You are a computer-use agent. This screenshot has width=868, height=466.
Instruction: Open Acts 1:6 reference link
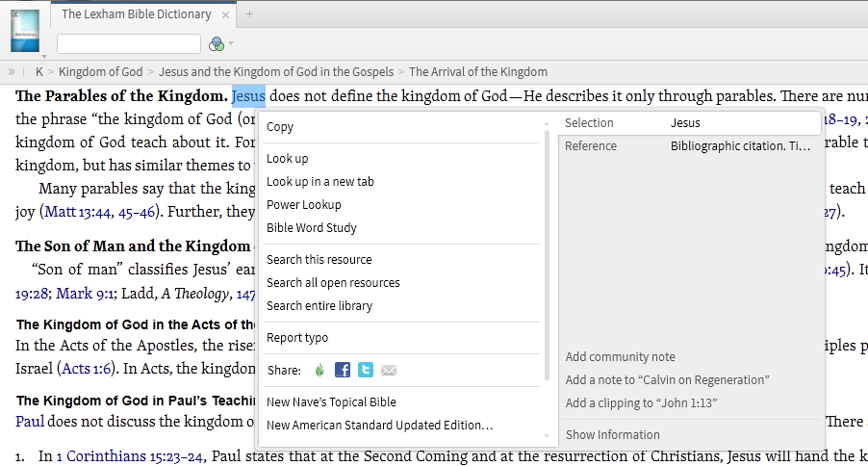coord(87,369)
